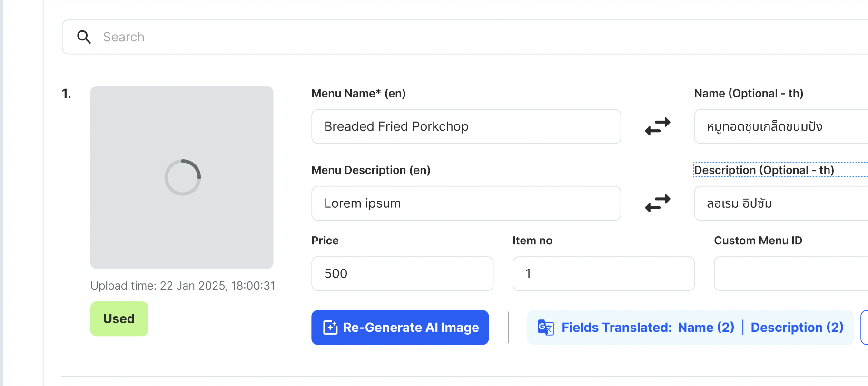The image size is (868, 386).
Task: Swap the description translation arrows
Action: (x=657, y=203)
